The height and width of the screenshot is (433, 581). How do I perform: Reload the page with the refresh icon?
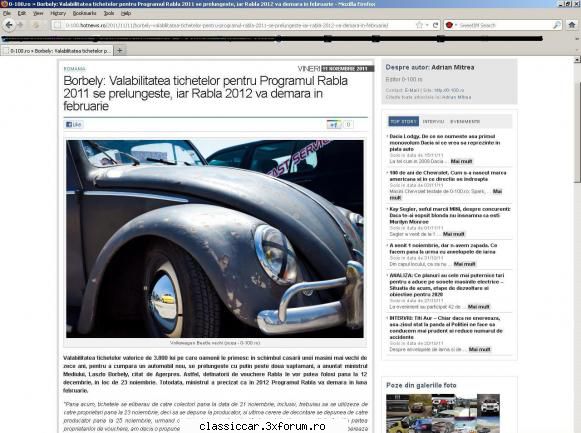(435, 25)
